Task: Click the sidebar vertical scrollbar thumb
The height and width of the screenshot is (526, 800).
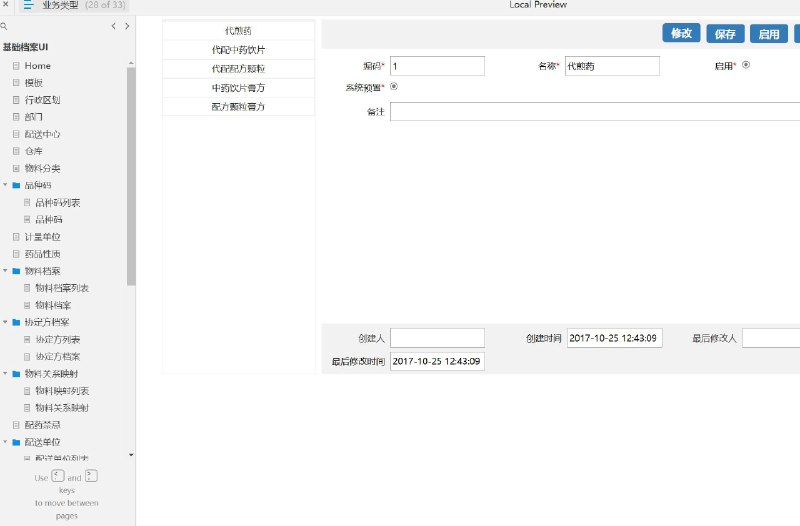Action: [x=131, y=176]
